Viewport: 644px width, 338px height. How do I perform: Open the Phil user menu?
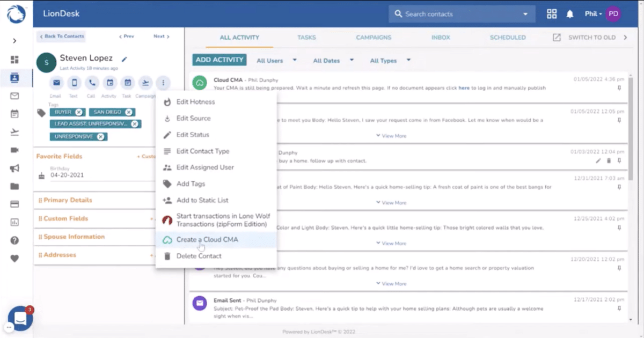pyautogui.click(x=602, y=14)
